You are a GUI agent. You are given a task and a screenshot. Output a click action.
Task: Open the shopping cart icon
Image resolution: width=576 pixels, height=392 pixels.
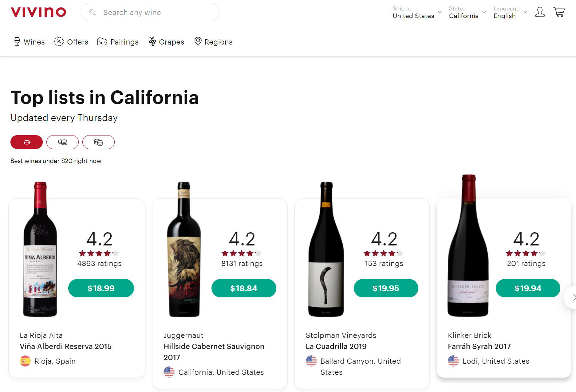(559, 12)
